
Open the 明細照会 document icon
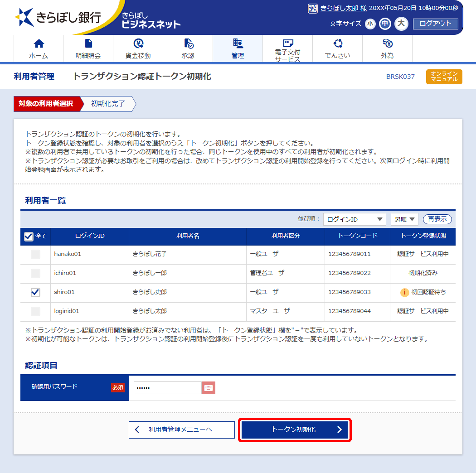coord(88,43)
